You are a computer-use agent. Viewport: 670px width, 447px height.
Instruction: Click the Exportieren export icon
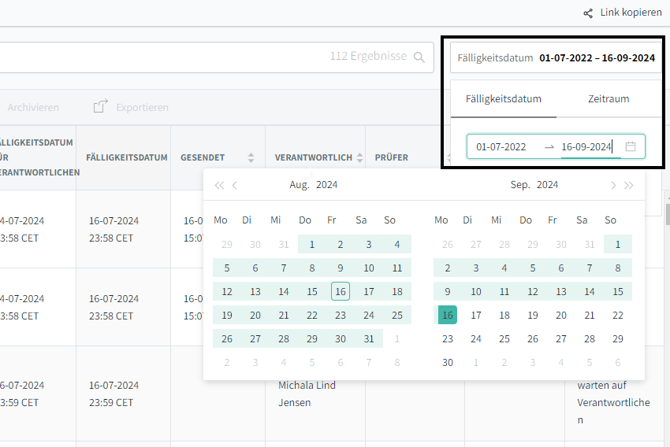(x=100, y=107)
